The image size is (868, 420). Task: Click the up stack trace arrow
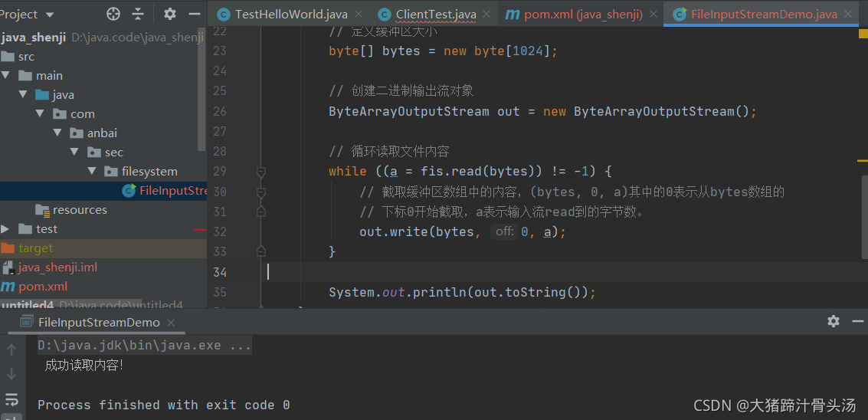click(x=11, y=349)
